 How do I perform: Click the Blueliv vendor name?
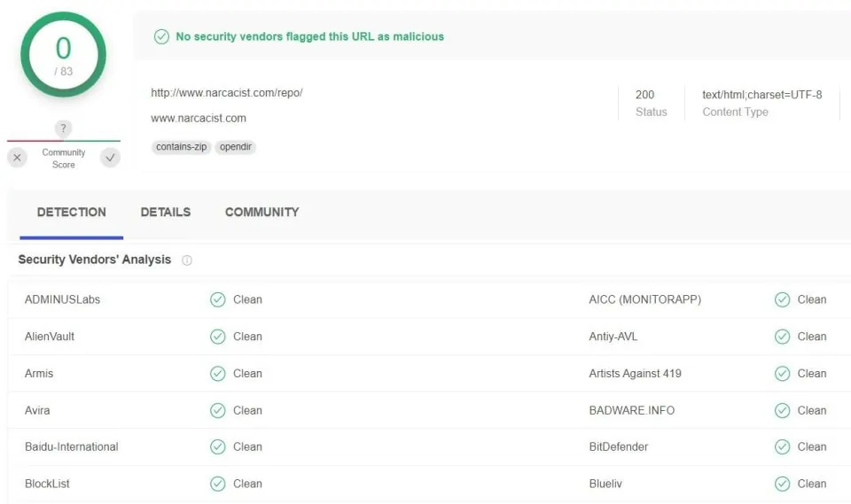(605, 484)
